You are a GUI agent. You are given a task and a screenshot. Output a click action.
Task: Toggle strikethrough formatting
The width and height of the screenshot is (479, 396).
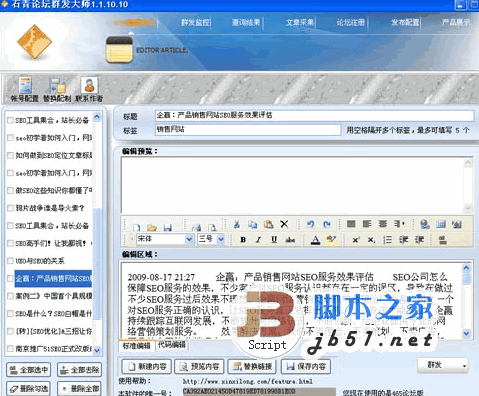click(290, 240)
